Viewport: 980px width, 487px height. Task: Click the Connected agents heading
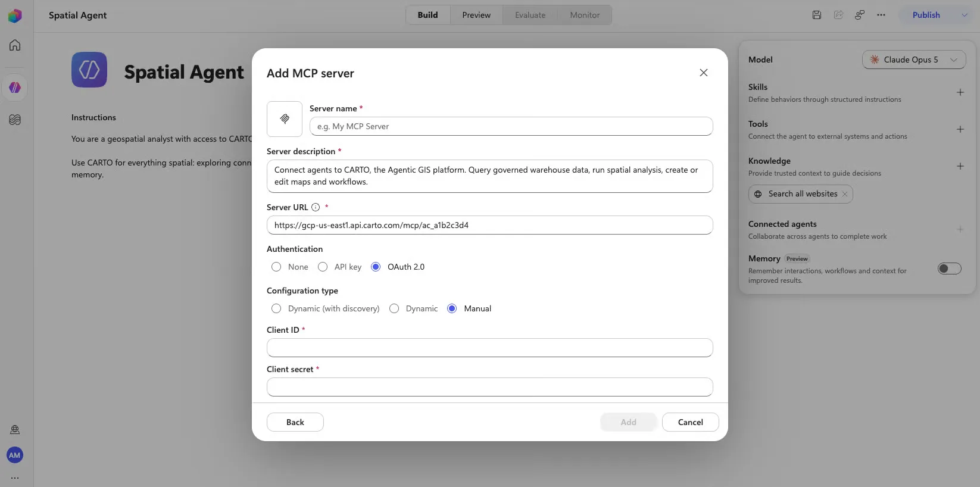(x=782, y=224)
